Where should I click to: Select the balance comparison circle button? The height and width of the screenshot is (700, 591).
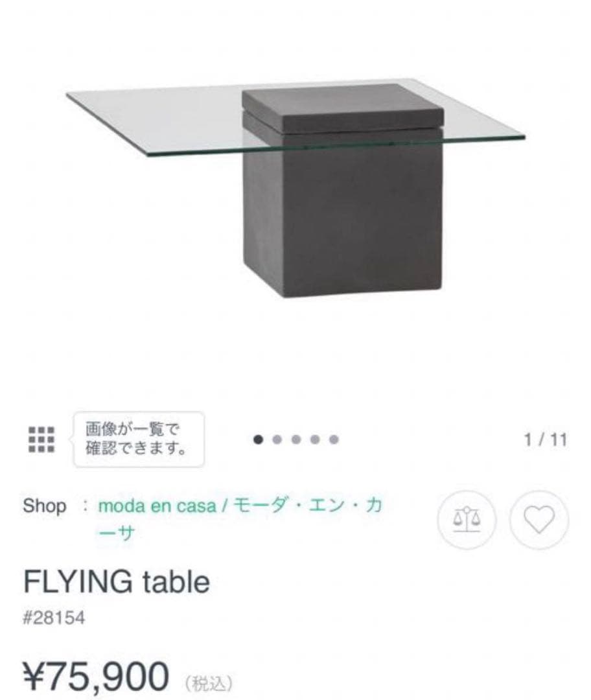point(468,520)
